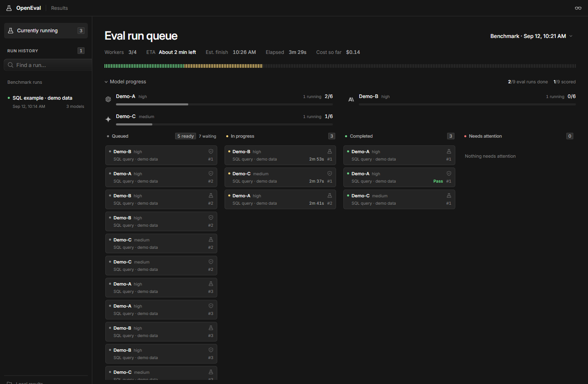Click the flask icon beside Currently running
This screenshot has height=384, width=588.
pos(11,31)
